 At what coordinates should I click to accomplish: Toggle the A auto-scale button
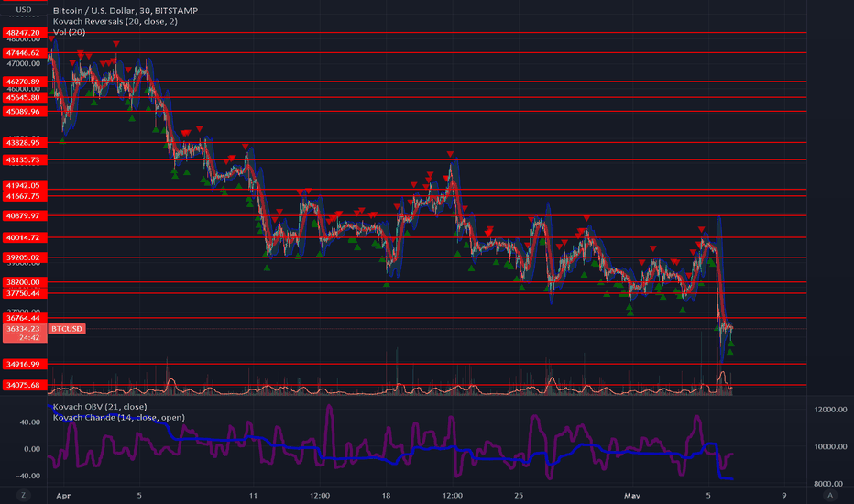click(830, 495)
